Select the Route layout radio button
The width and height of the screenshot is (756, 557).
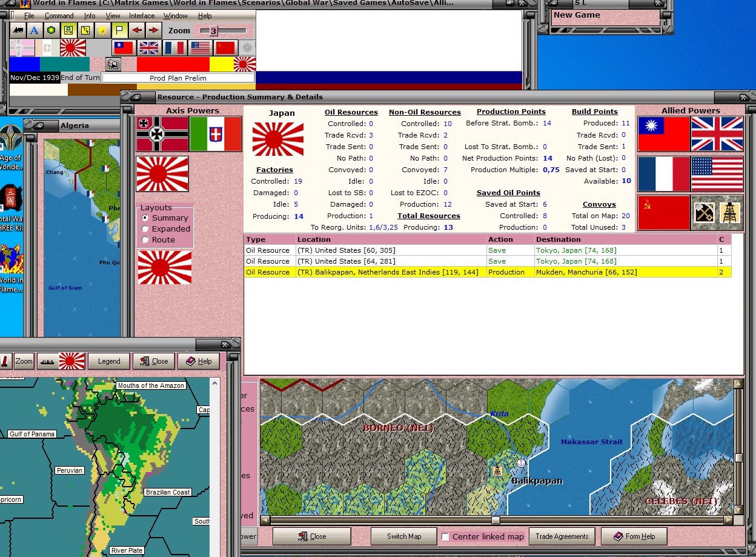pos(145,239)
